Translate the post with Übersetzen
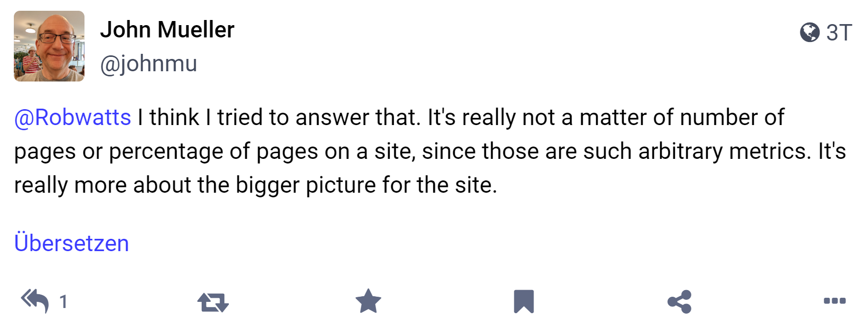 (x=72, y=242)
